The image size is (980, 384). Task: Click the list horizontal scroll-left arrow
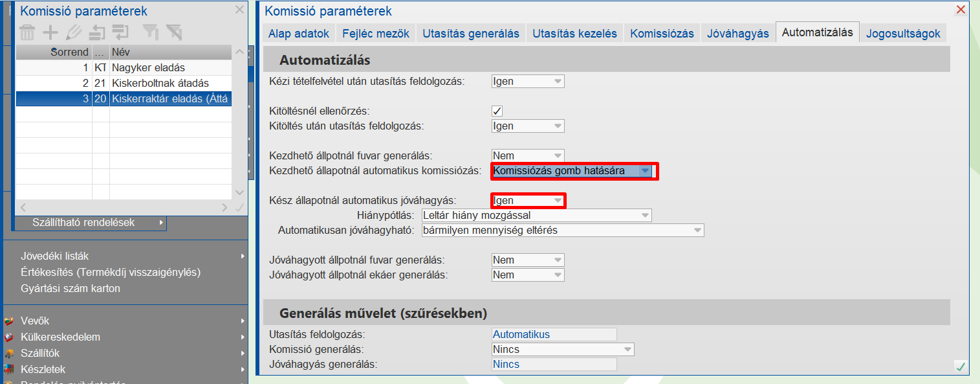(x=22, y=208)
